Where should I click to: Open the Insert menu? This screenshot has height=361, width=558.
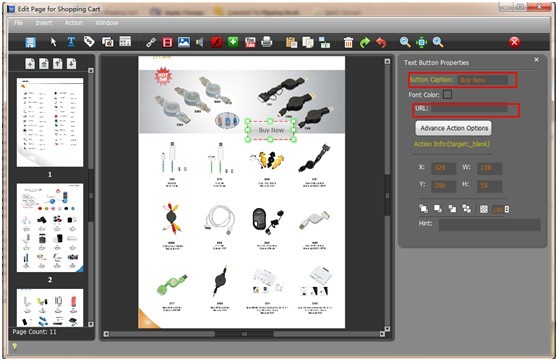coord(43,23)
